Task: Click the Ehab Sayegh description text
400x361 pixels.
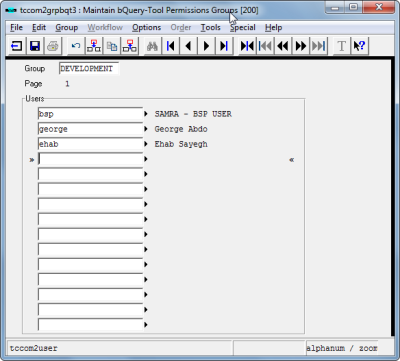Action: point(181,144)
